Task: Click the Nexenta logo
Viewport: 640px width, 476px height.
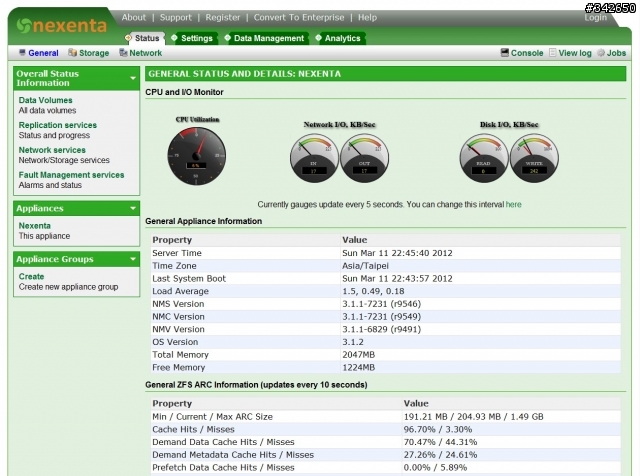Action: (62, 25)
